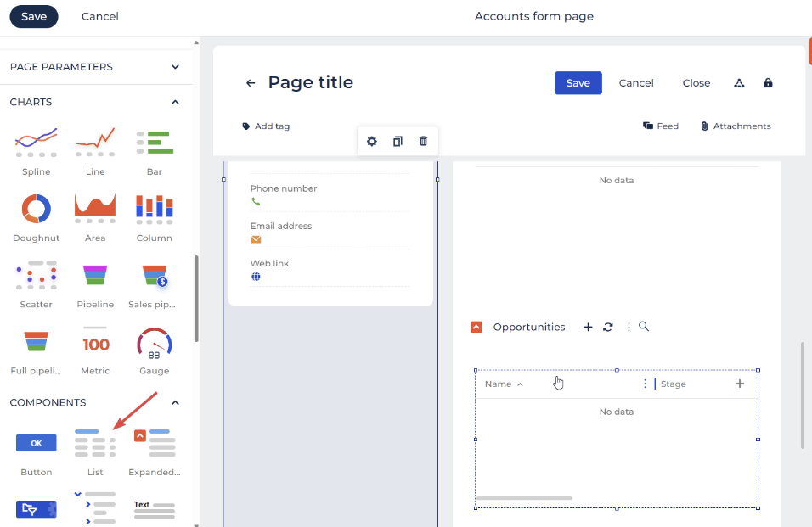Delete element with trash icon
The width and height of the screenshot is (812, 527).
click(x=423, y=141)
